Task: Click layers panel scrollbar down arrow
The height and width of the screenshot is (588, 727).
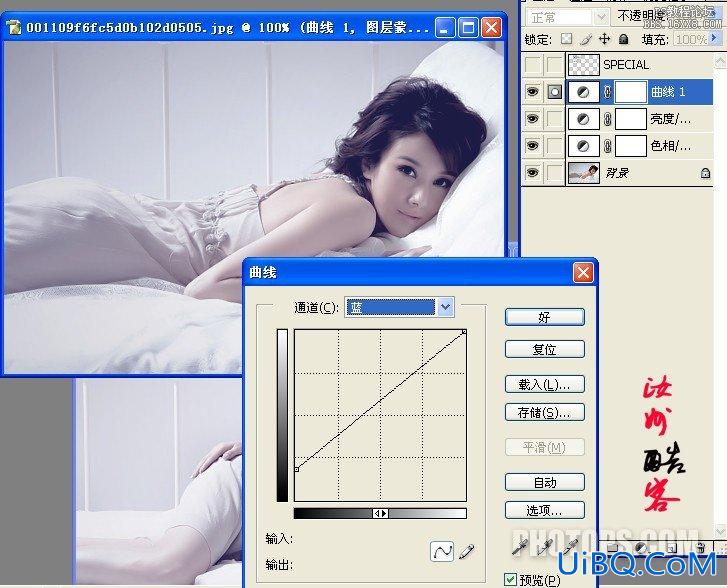Action: 720,530
